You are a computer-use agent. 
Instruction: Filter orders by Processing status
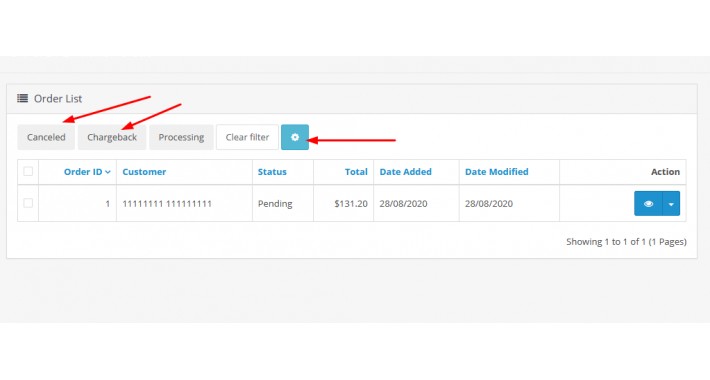point(181,137)
